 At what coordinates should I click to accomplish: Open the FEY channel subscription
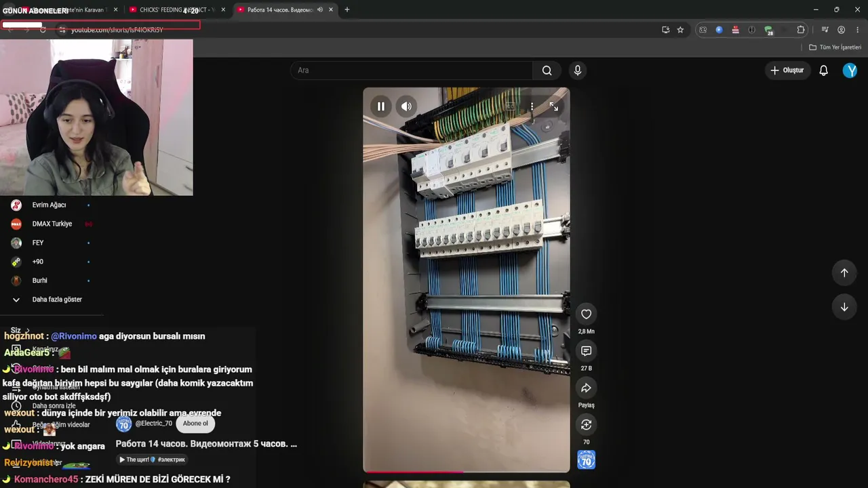tap(38, 243)
